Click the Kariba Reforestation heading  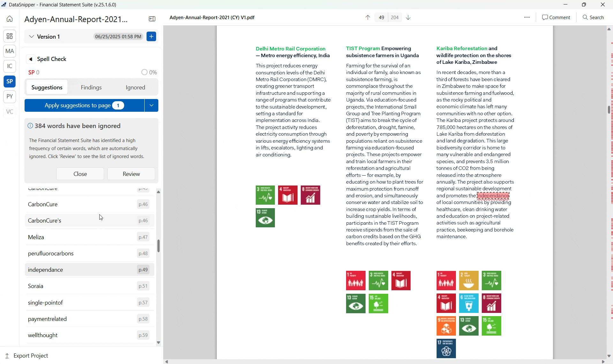point(462,49)
